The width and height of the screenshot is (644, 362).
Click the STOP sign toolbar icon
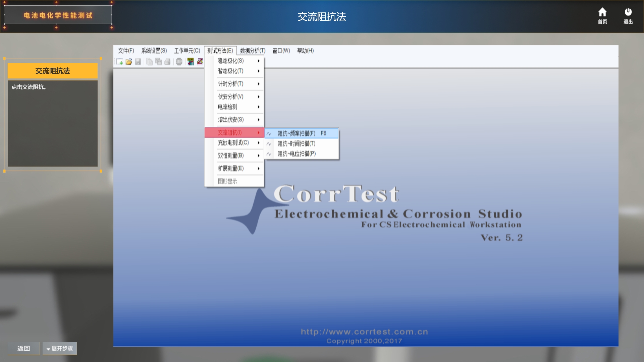pos(179,62)
